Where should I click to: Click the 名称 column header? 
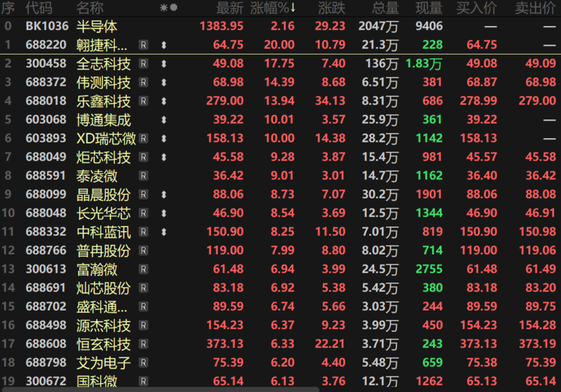click(x=90, y=8)
